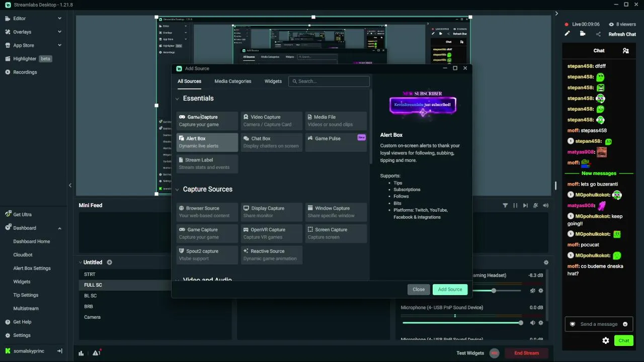Click the Test Widgets button
This screenshot has height=362, width=644.
470,353
